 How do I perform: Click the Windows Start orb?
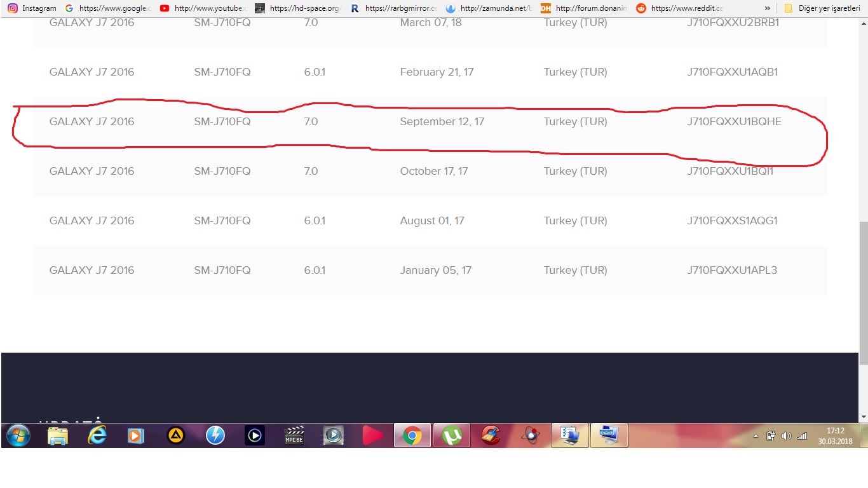click(18, 436)
